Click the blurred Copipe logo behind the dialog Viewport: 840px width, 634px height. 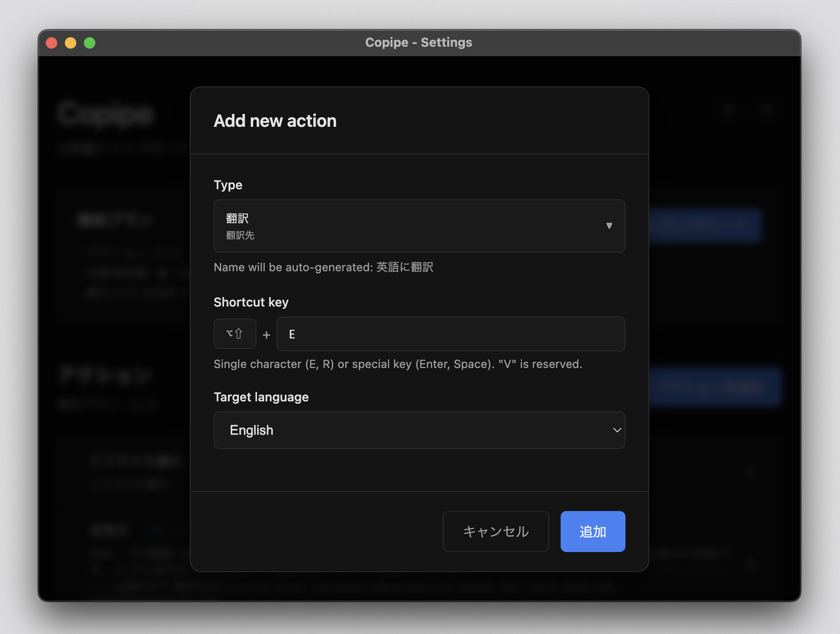105,114
